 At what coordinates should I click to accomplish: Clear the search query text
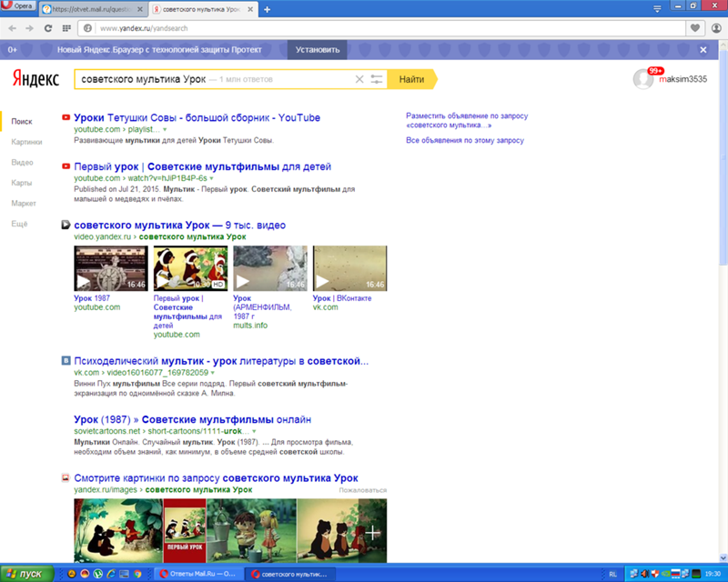[x=359, y=79]
